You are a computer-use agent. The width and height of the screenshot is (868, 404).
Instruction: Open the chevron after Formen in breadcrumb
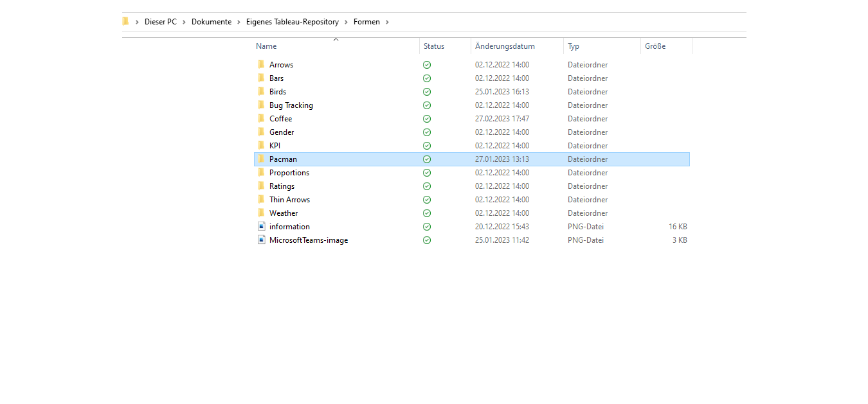click(x=387, y=22)
